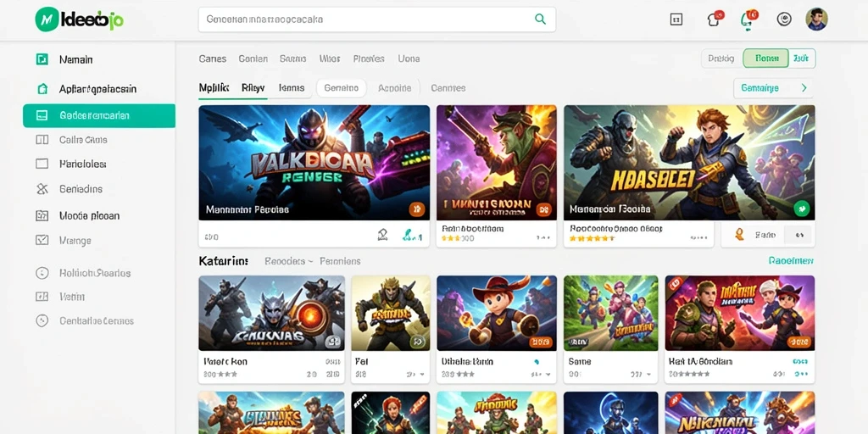Switch to the Ieanns sub-tab
The height and width of the screenshot is (434, 868).
(x=292, y=87)
